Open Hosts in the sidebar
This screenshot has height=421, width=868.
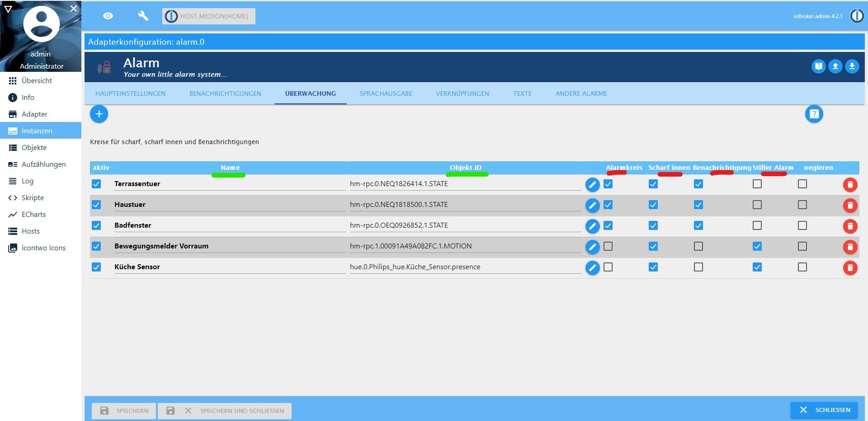41,231
